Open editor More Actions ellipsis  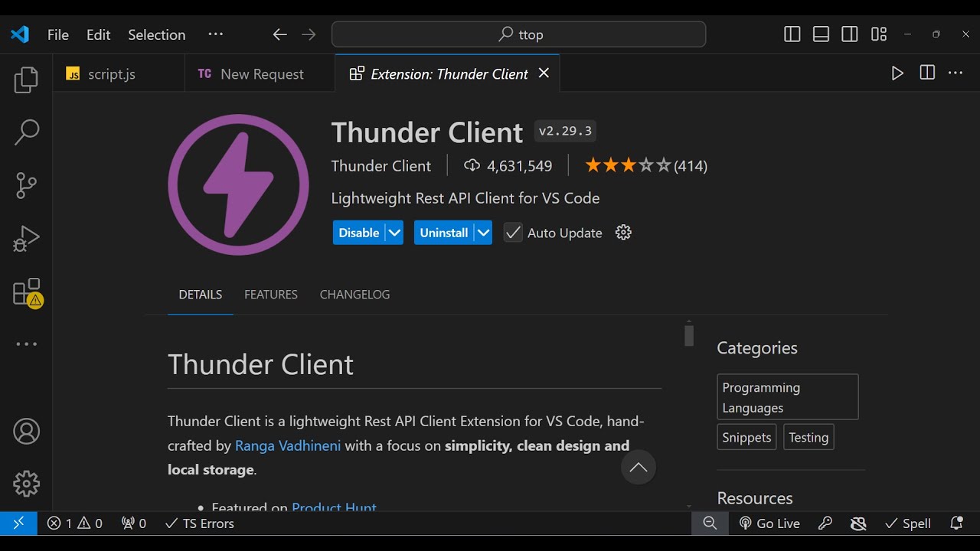[x=955, y=73]
